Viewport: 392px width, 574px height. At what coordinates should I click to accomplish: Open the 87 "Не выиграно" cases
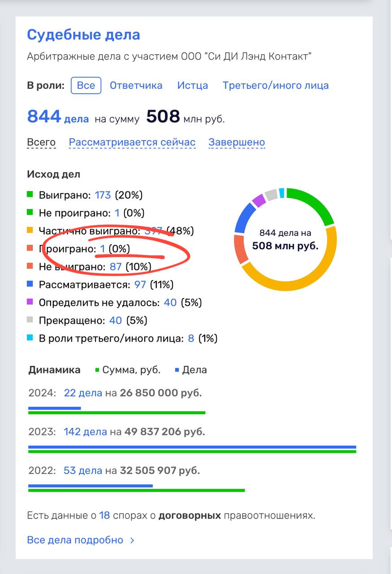point(116,267)
